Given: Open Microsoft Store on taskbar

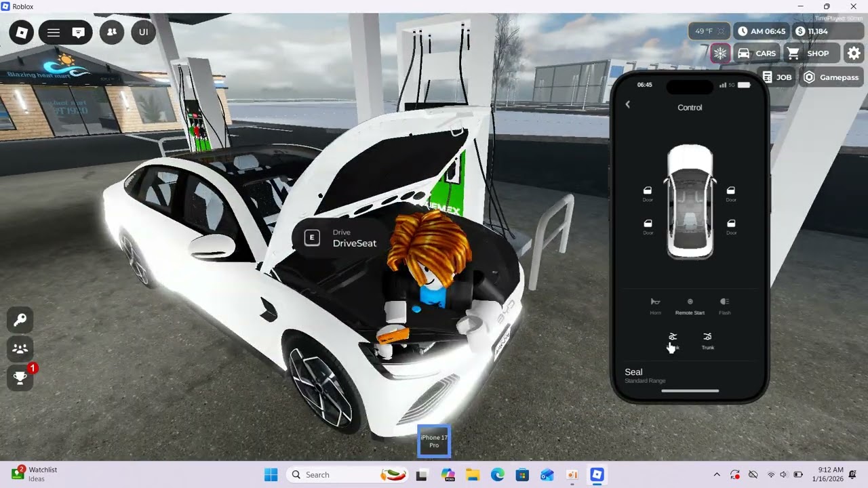Looking at the screenshot, I should [x=522, y=474].
